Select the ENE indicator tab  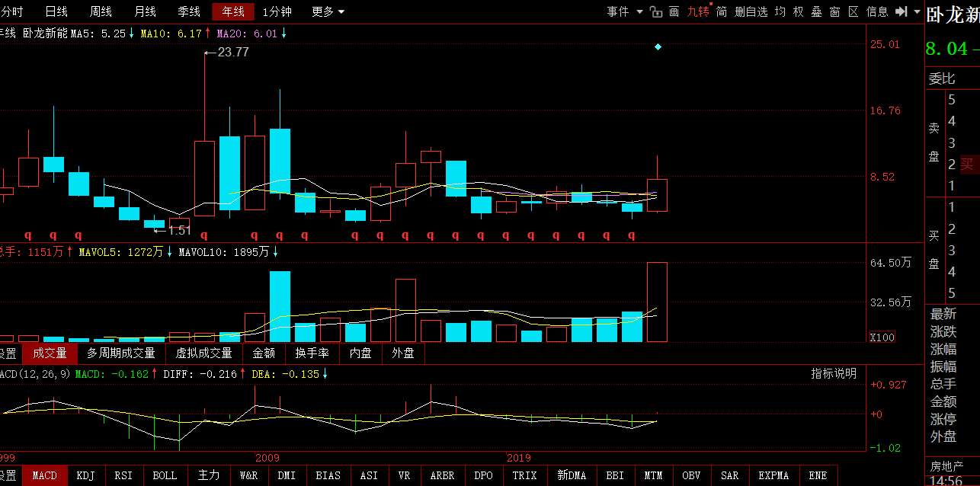(x=818, y=475)
